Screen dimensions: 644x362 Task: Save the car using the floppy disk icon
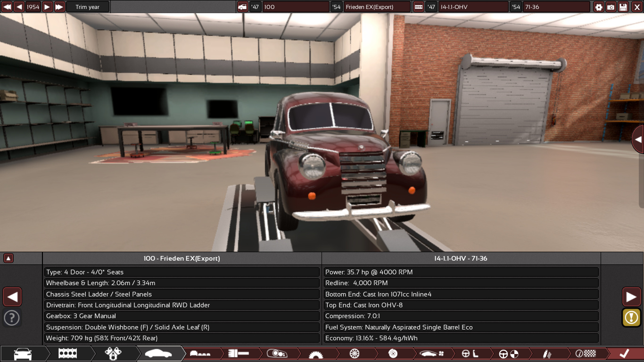coord(623,7)
